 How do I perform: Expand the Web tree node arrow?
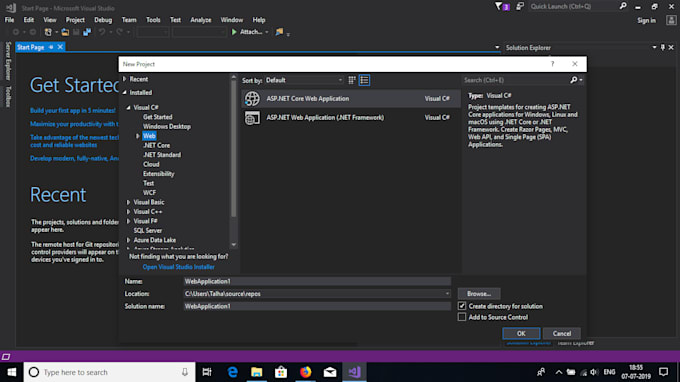[138, 136]
